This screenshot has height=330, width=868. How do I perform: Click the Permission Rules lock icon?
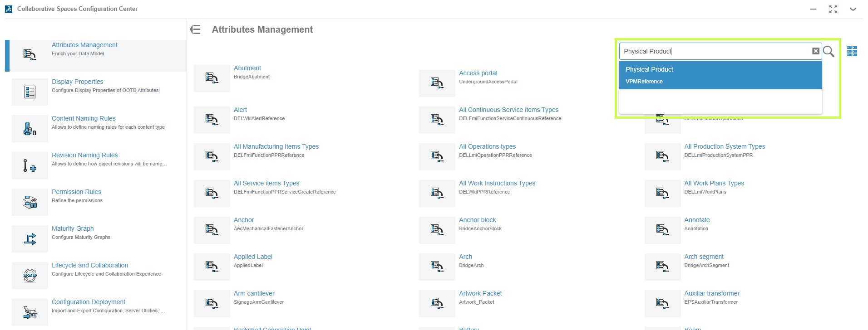[30, 202]
